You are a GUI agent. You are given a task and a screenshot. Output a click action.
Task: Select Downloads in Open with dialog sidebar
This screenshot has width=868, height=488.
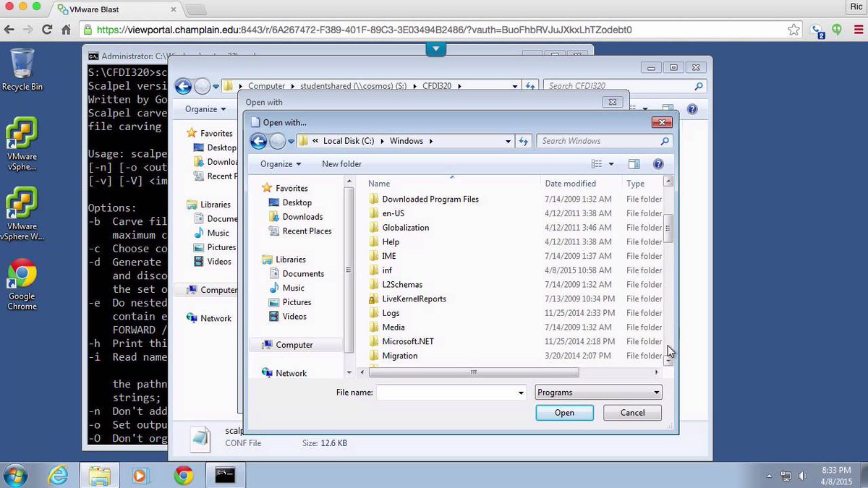(302, 217)
